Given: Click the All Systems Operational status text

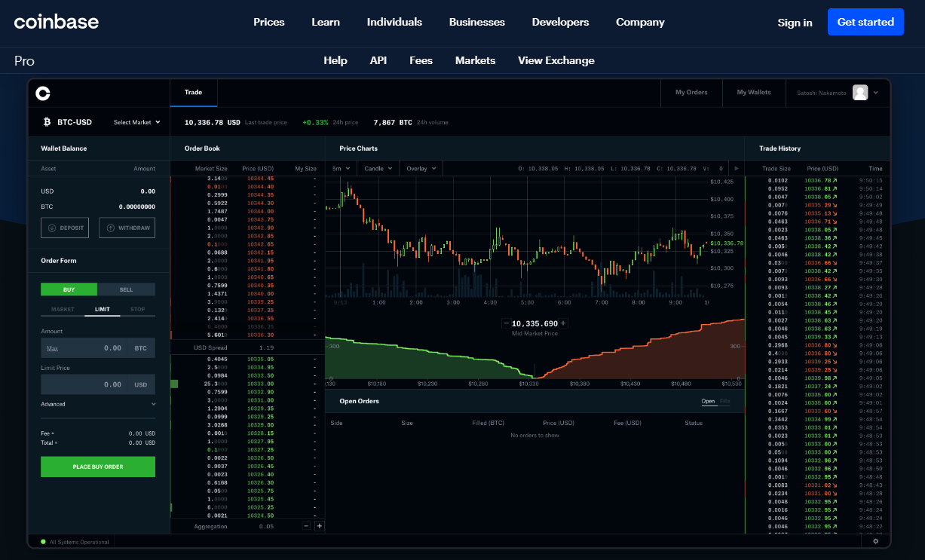Looking at the screenshot, I should click(x=79, y=542).
